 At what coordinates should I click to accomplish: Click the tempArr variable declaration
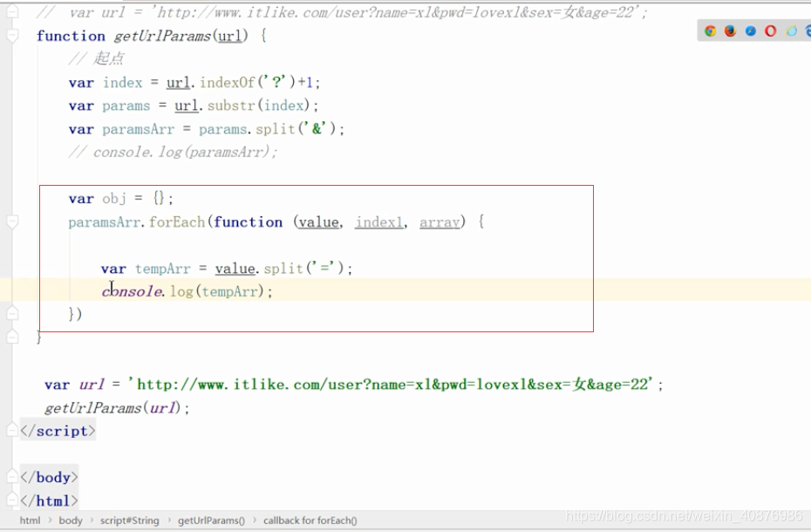point(163,269)
